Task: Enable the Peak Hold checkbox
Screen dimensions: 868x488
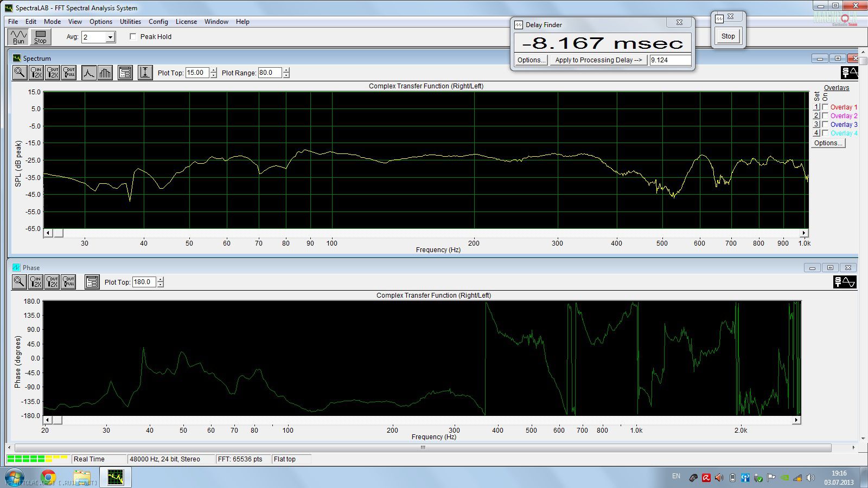Action: pos(133,36)
